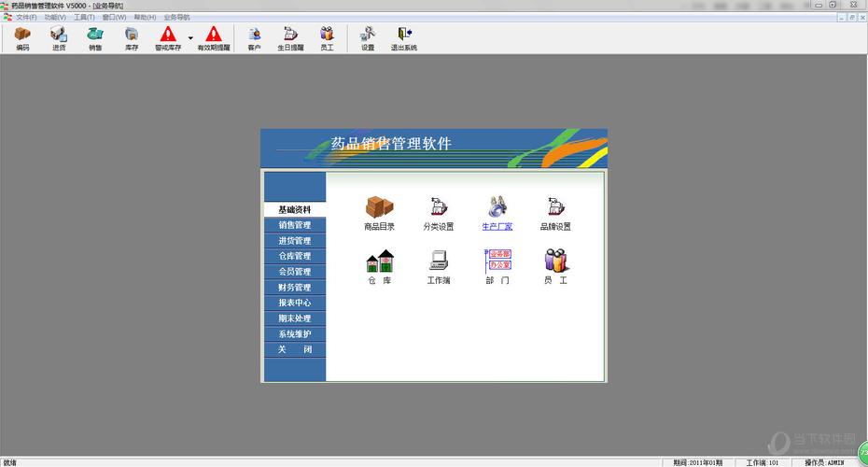The image size is (868, 467).
Task: Open the 生日提醒 birthday reminder icon
Action: (x=290, y=39)
